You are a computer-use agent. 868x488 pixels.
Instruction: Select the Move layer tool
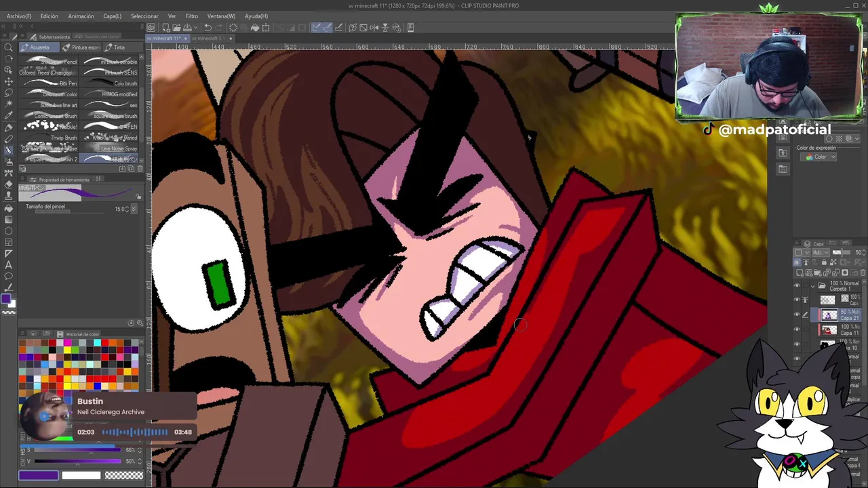9,81
